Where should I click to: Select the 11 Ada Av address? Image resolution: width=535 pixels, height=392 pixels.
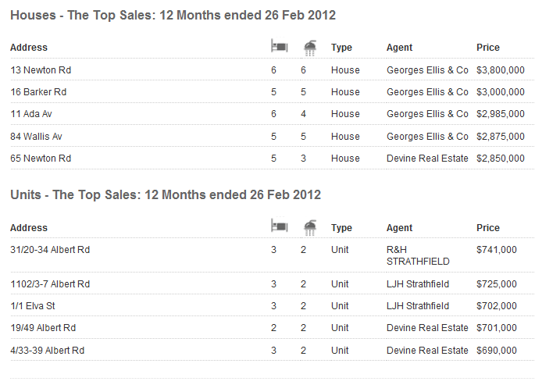[x=32, y=114]
